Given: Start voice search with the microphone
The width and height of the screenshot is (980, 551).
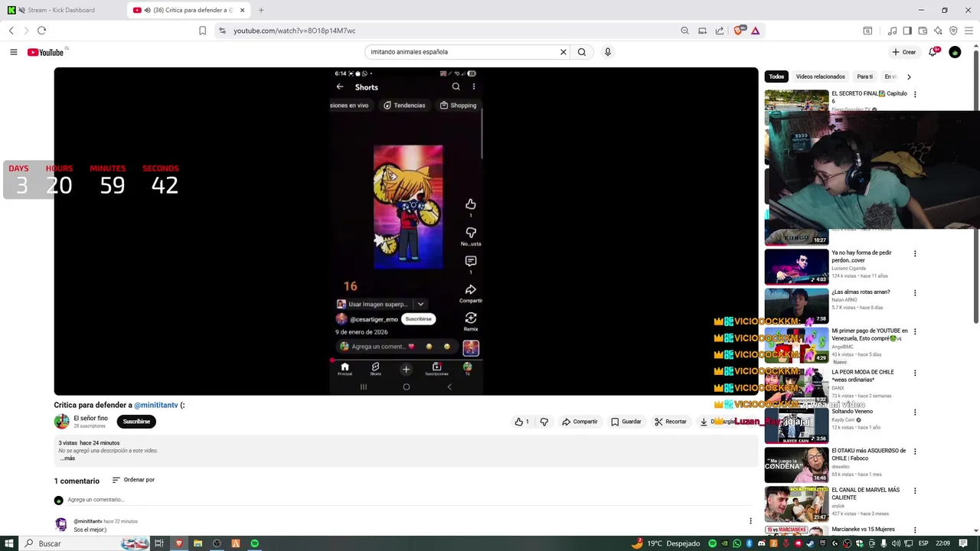Looking at the screenshot, I should [608, 52].
